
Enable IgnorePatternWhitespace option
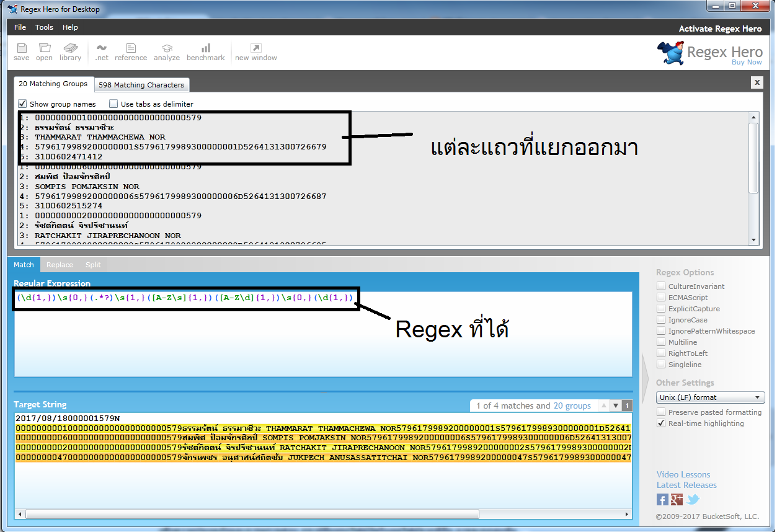pos(662,331)
